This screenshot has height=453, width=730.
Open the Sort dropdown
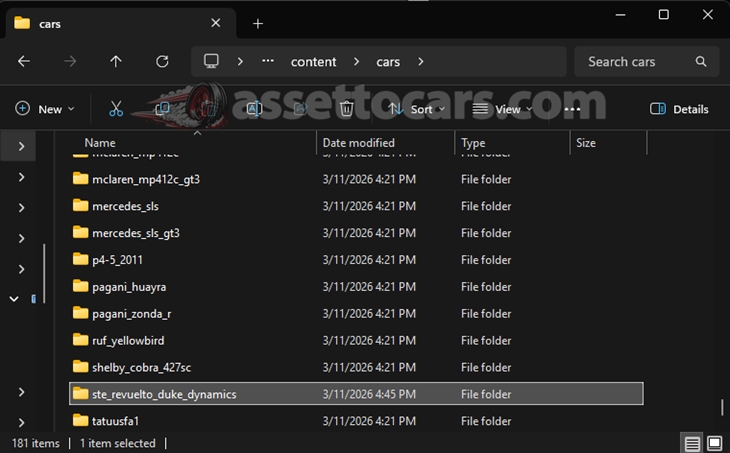coord(417,109)
